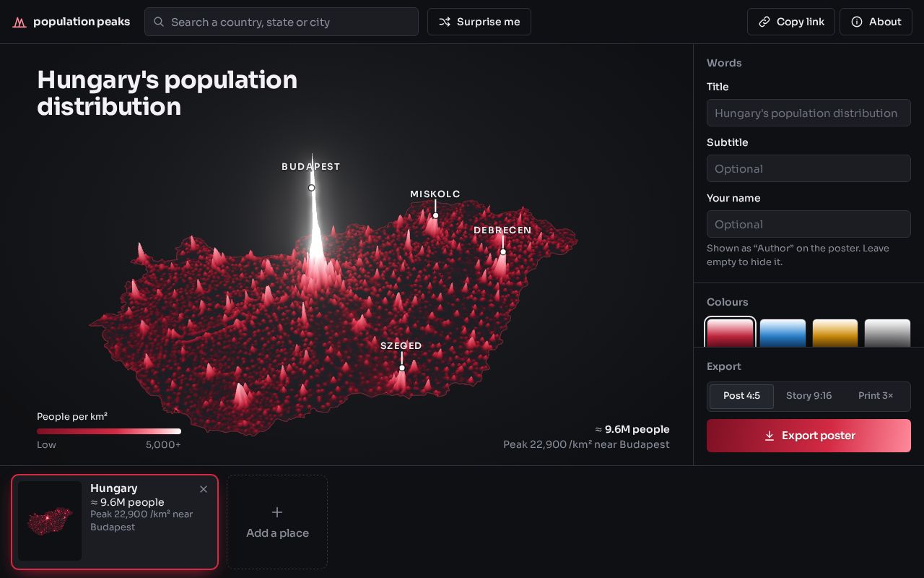924x578 pixels.
Task: Click the DEBRECEN label on the map
Action: (502, 230)
